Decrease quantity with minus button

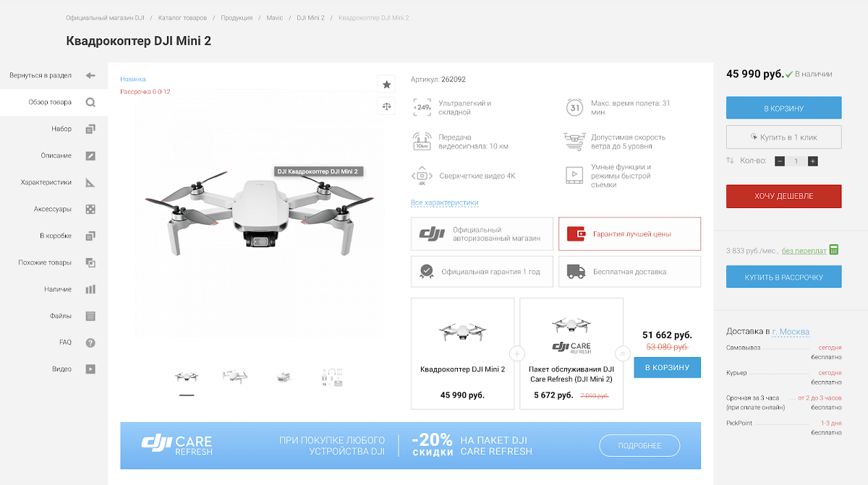coord(780,161)
